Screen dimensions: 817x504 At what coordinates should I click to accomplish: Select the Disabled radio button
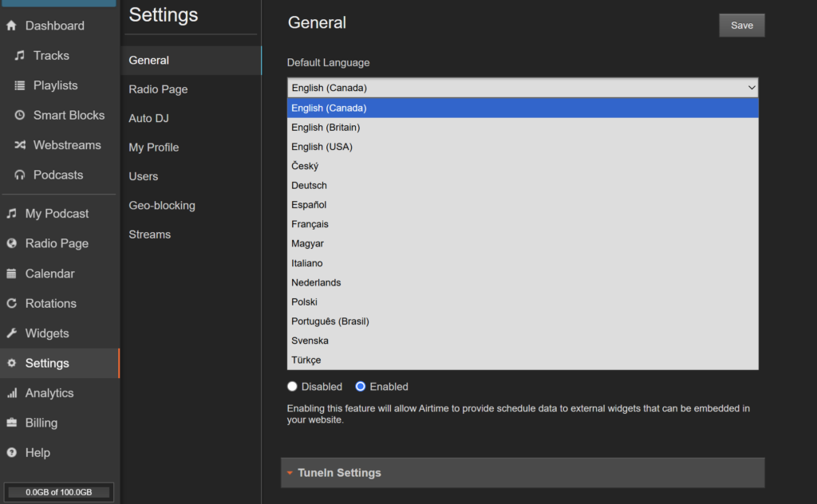pos(292,386)
